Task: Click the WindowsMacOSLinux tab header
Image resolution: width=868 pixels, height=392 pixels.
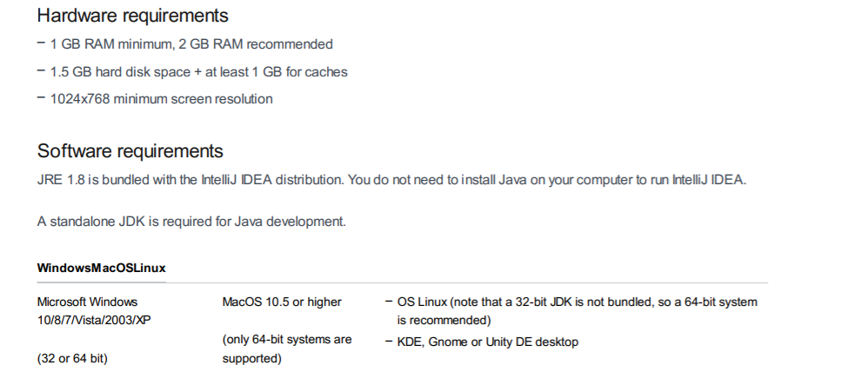Action: pyautogui.click(x=101, y=269)
